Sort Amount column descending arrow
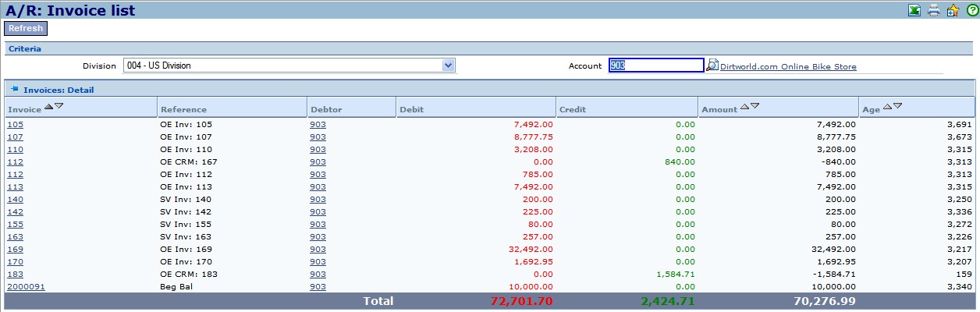Viewport: 980px width, 312px height. [755, 106]
